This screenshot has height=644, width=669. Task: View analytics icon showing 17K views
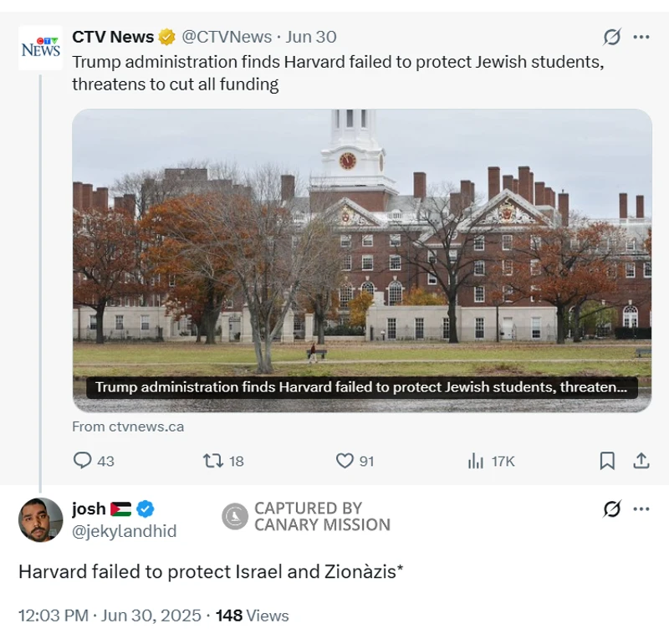point(477,461)
